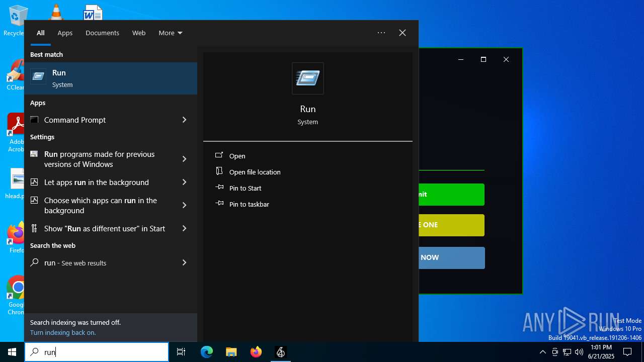Select the All search tab

(41, 33)
